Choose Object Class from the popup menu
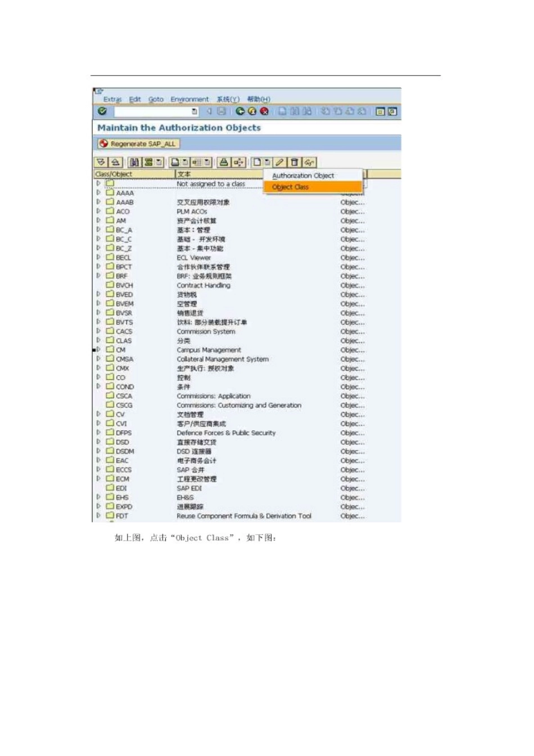Viewport: 534px width, 756px height. (313, 187)
